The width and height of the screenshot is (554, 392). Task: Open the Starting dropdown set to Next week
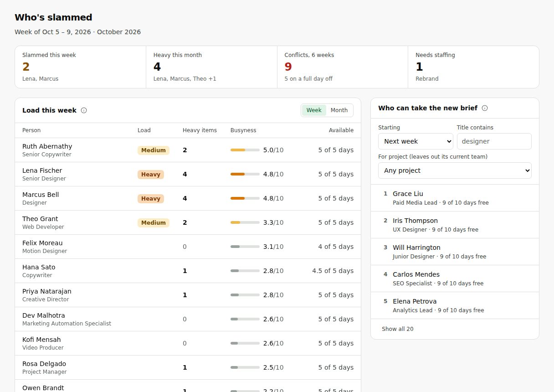click(x=415, y=141)
